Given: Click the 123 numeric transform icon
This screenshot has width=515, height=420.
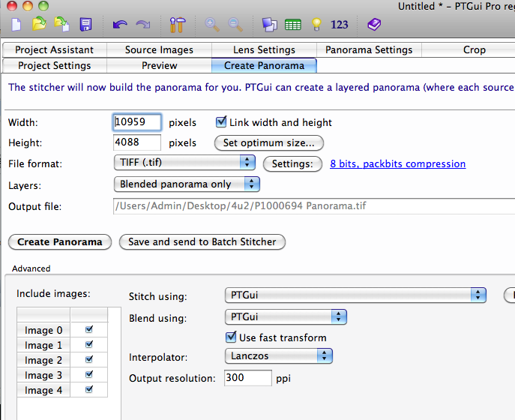Looking at the screenshot, I should [340, 25].
